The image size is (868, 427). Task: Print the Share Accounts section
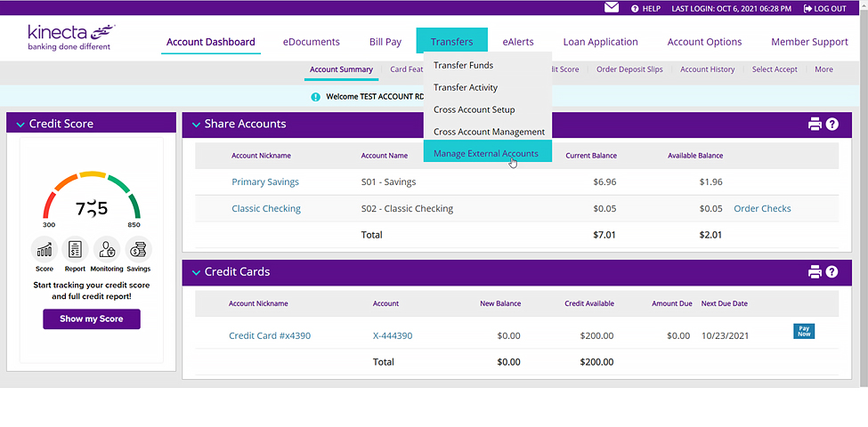click(x=815, y=125)
